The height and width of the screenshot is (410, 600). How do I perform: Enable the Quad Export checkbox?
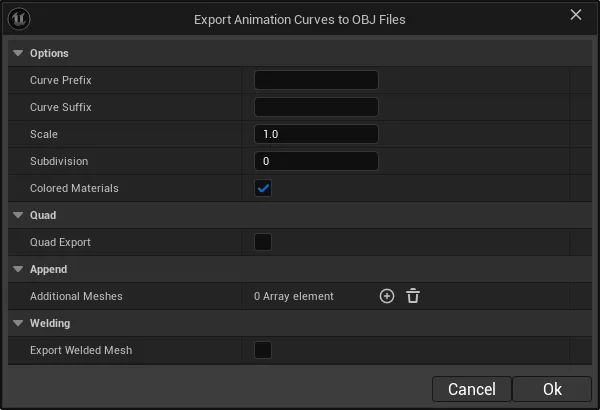(x=263, y=242)
